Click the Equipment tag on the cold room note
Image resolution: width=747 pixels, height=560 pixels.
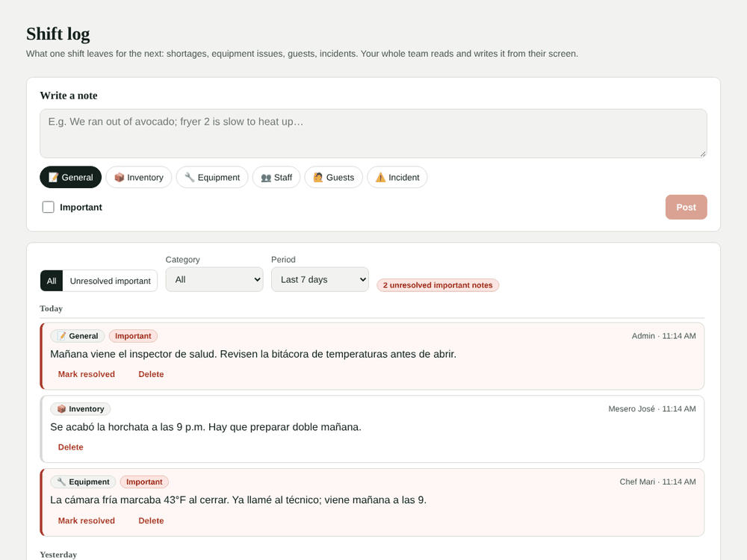[84, 482]
